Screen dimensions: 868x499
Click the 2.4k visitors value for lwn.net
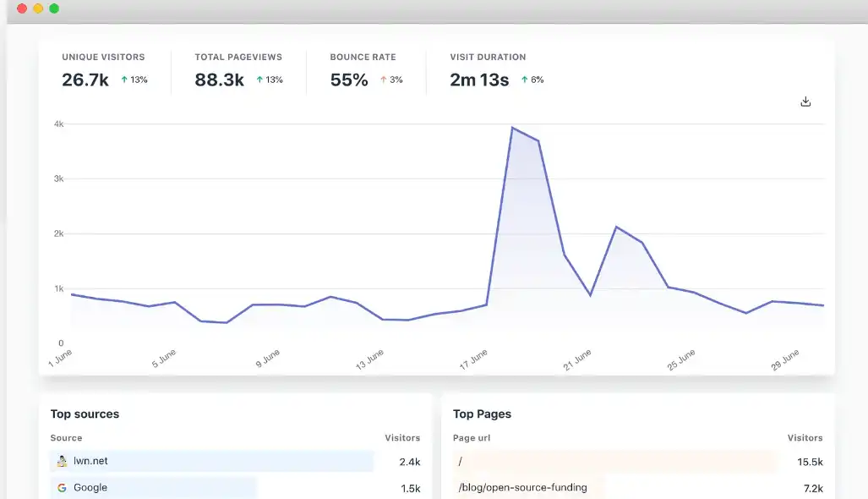pyautogui.click(x=410, y=462)
